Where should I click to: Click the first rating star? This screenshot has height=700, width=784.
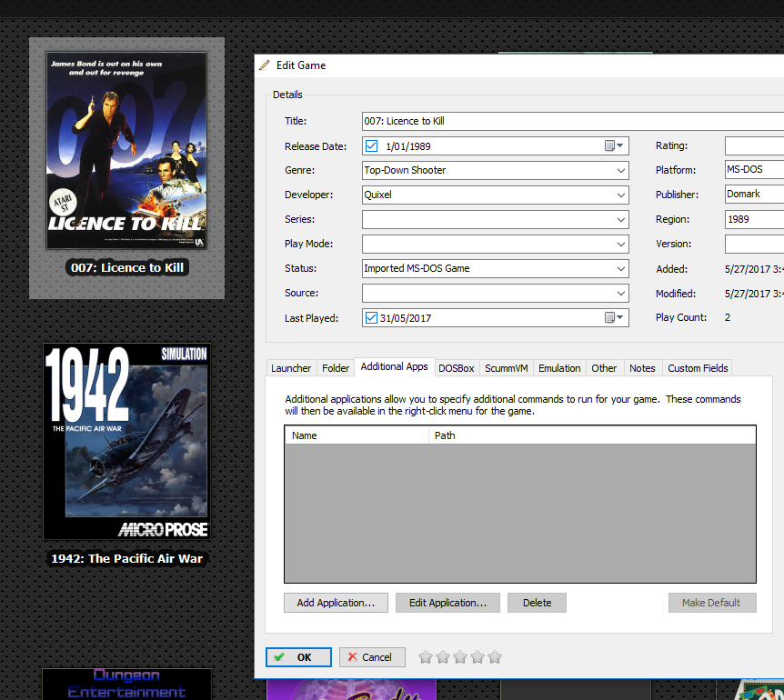[x=426, y=656]
